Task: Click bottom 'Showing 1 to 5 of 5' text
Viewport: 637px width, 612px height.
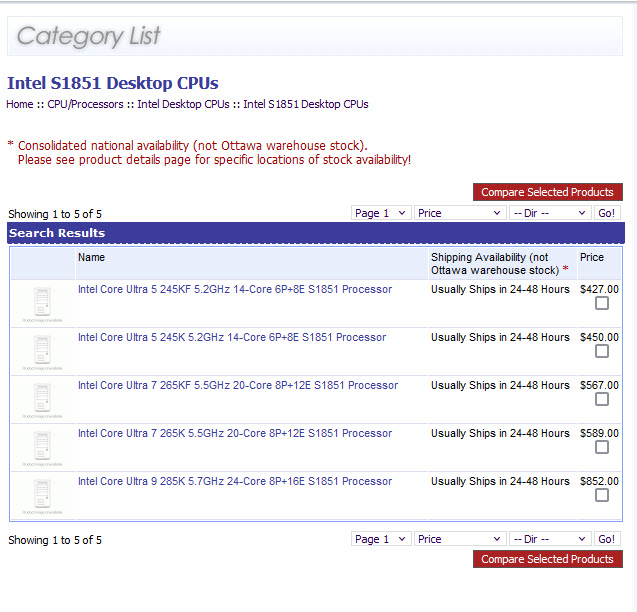Action: (x=55, y=540)
